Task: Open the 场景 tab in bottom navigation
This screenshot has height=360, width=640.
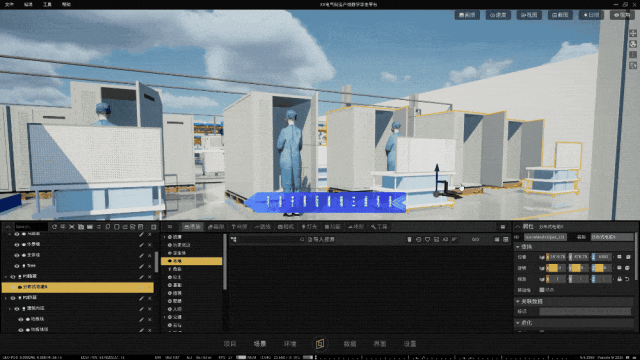Action: pos(260,344)
